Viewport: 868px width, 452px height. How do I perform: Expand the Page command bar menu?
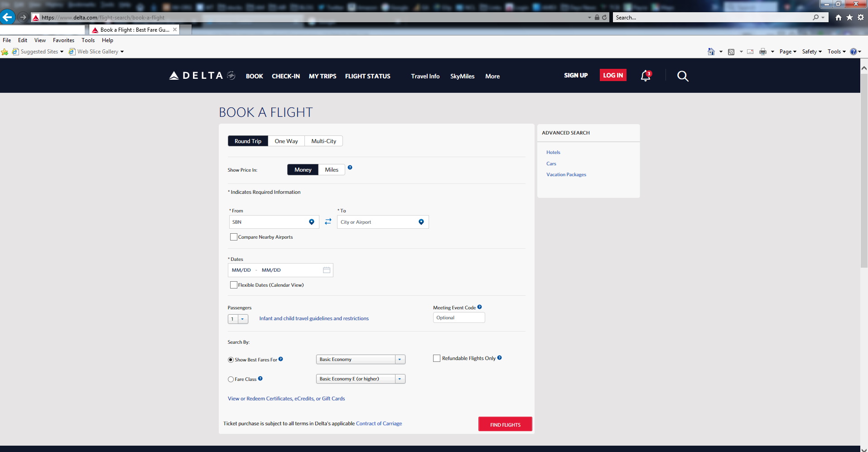pyautogui.click(x=788, y=52)
